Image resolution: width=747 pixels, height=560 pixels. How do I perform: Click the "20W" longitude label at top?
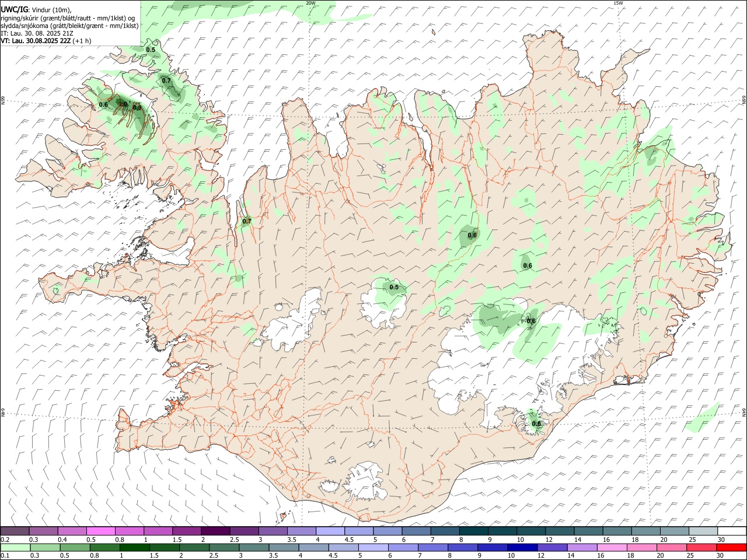coord(310,3)
